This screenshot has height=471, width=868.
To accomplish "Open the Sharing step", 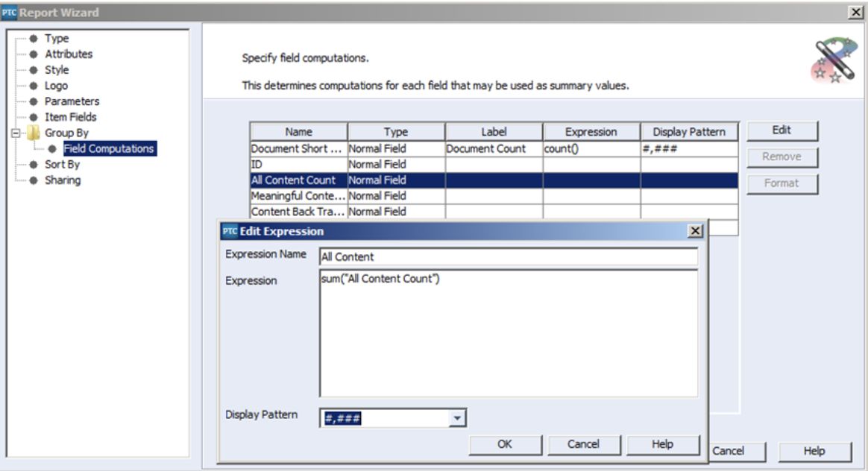I will (x=63, y=180).
